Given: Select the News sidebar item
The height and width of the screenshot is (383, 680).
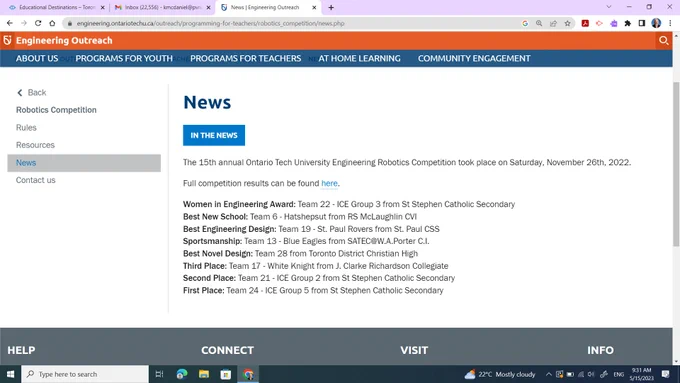Looking at the screenshot, I should pyautogui.click(x=84, y=163).
